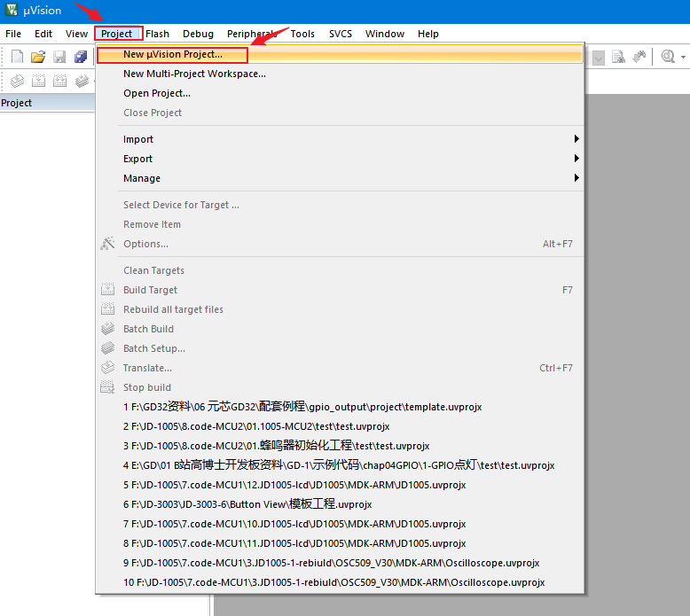Click the New file toolbar icon
690x616 pixels.
point(17,57)
